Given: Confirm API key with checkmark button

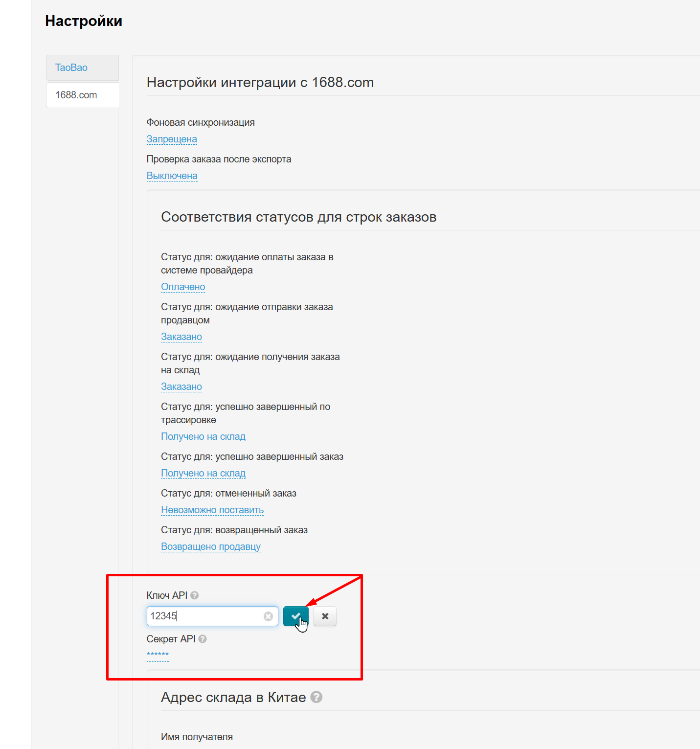Looking at the screenshot, I should click(295, 616).
